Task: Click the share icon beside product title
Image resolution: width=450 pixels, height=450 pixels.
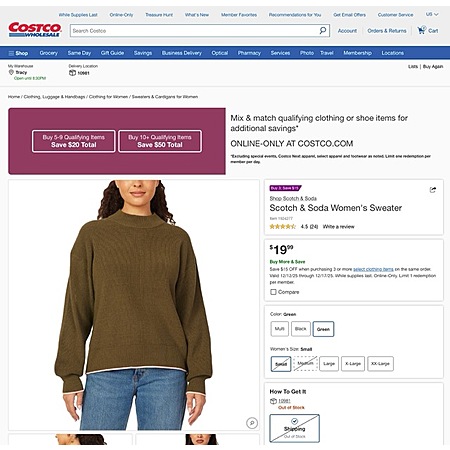Action: coord(433,190)
